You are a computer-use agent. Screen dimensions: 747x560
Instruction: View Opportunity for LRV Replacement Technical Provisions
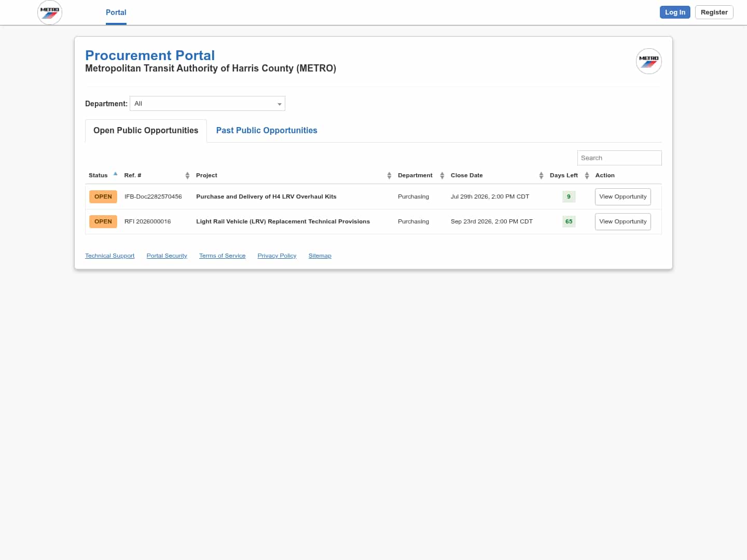tap(622, 221)
